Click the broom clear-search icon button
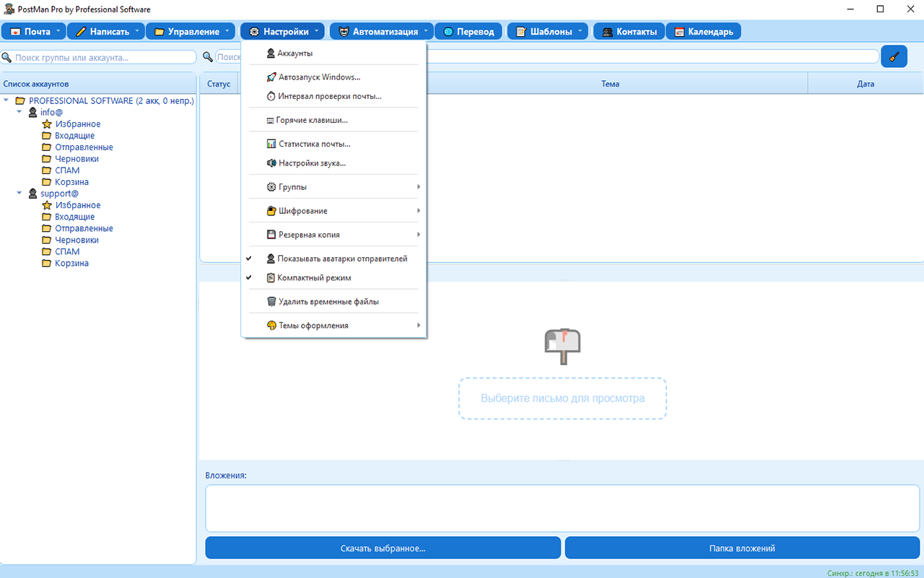 (x=894, y=56)
